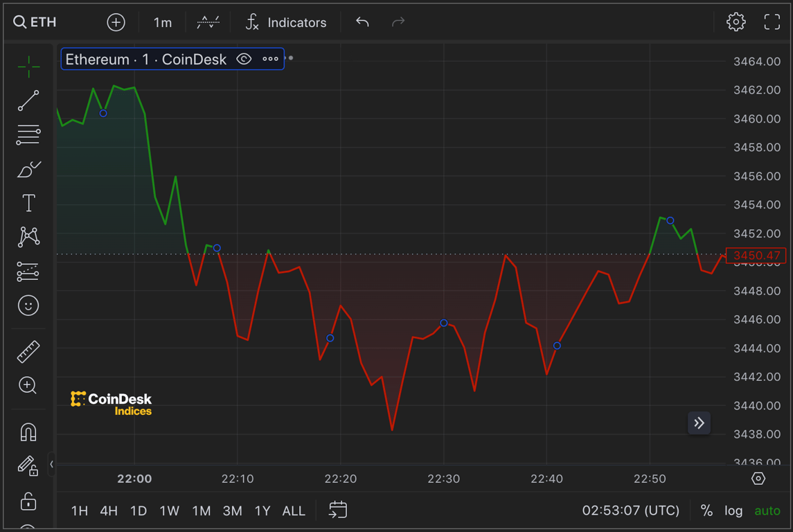
Task: Open more options for Ethereum legend
Action: pyautogui.click(x=271, y=59)
